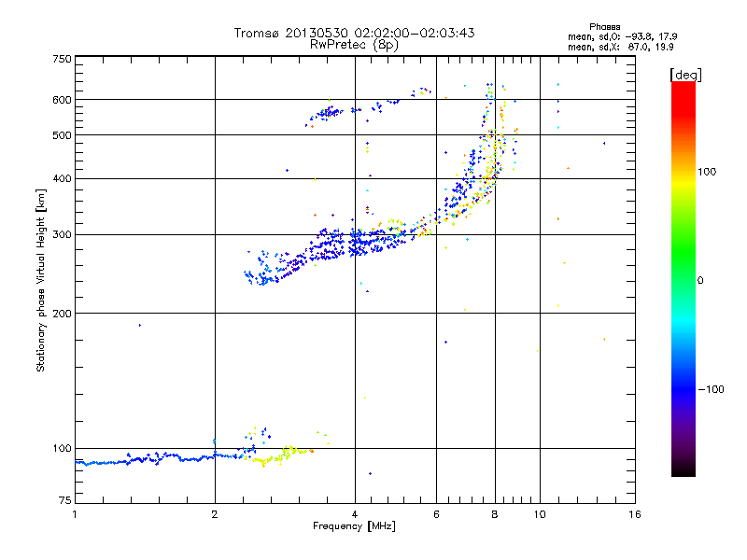Click the 600 tick label on height axis
747x560 pixels.
pos(62,100)
